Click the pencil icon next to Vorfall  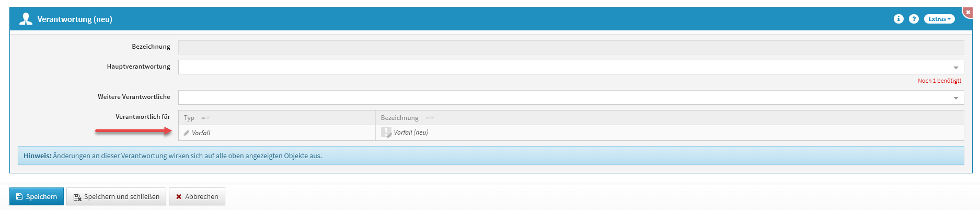point(187,133)
